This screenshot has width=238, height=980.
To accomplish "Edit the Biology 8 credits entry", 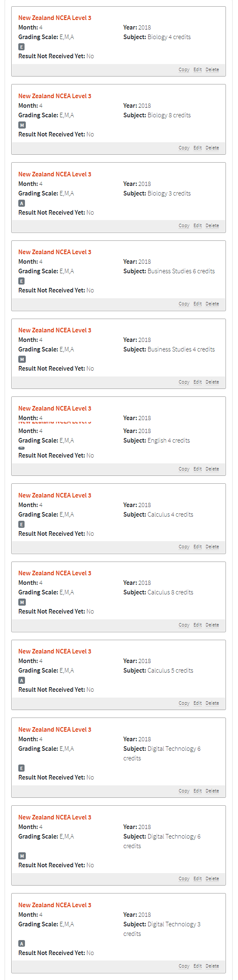I will tap(198, 148).
